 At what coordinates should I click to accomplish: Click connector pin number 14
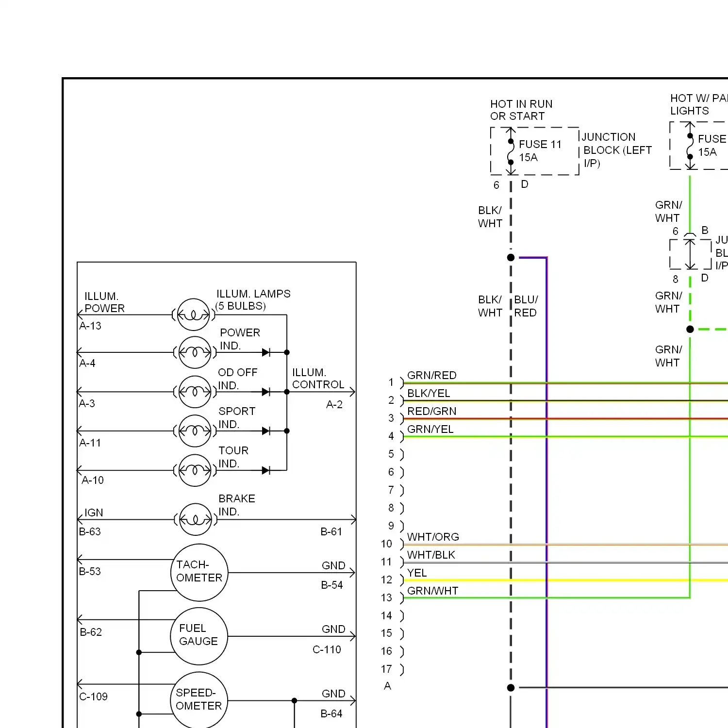point(386,616)
